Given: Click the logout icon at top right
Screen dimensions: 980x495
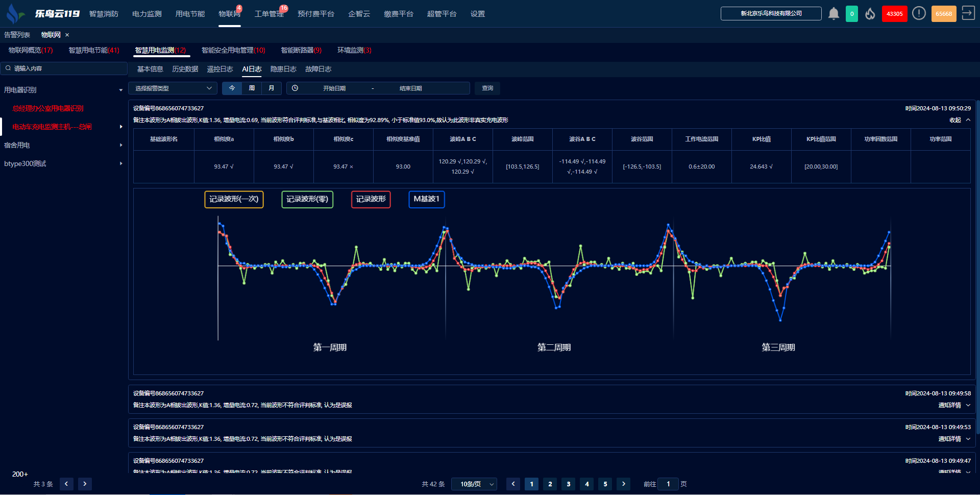Looking at the screenshot, I should click(968, 13).
